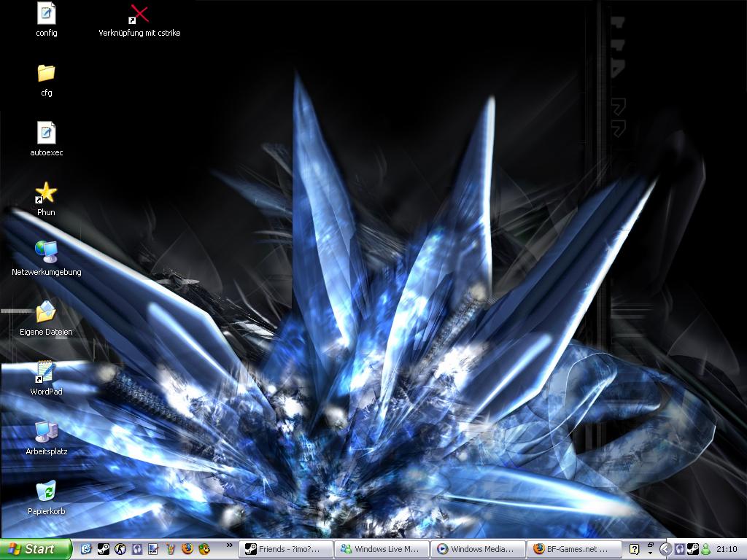Screen dimensions: 747x560
Task: Click the Start button
Action: (x=35, y=549)
